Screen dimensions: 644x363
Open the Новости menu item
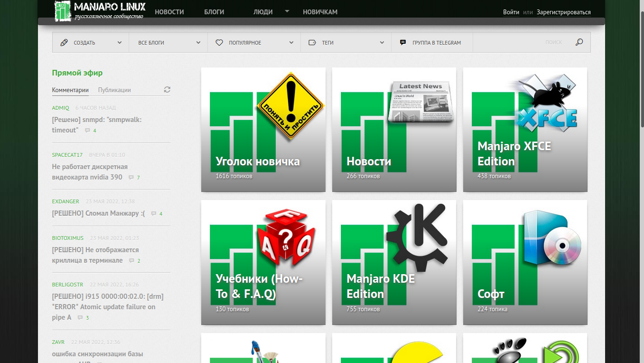169,12
